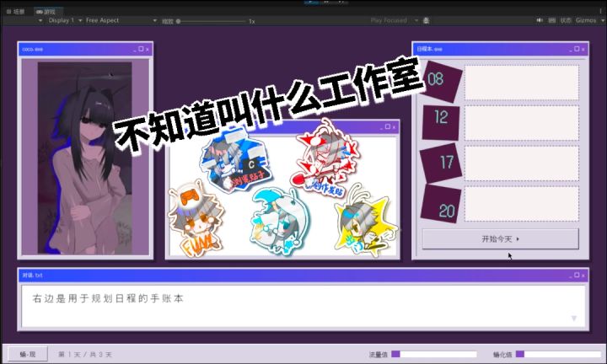Click the dialogue text 右边是用于规划日程的手账本

tap(108, 298)
